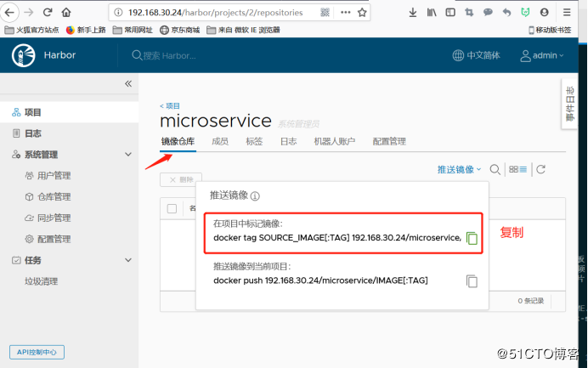The image size is (588, 368).
Task: Copy the docker tag command
Action: [x=472, y=238]
